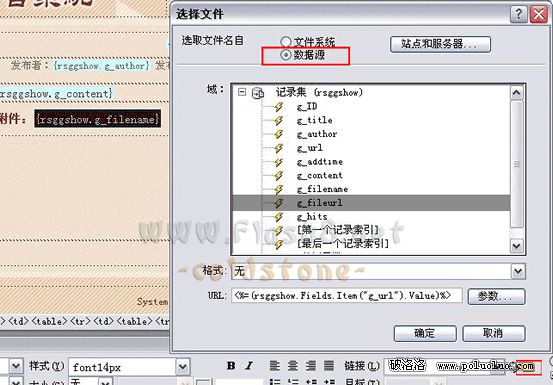
Task: Apply justify alignment in property inspector
Action: (329, 366)
